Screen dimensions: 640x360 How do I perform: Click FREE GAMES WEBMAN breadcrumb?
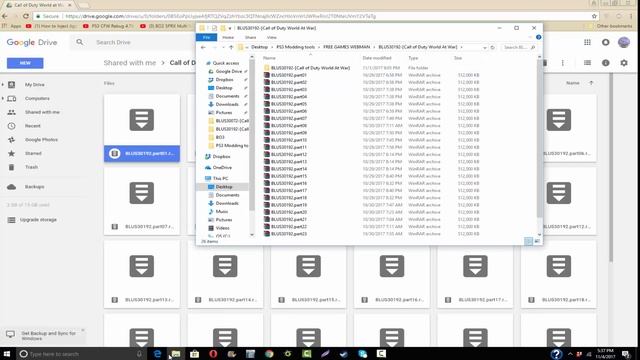pos(347,47)
